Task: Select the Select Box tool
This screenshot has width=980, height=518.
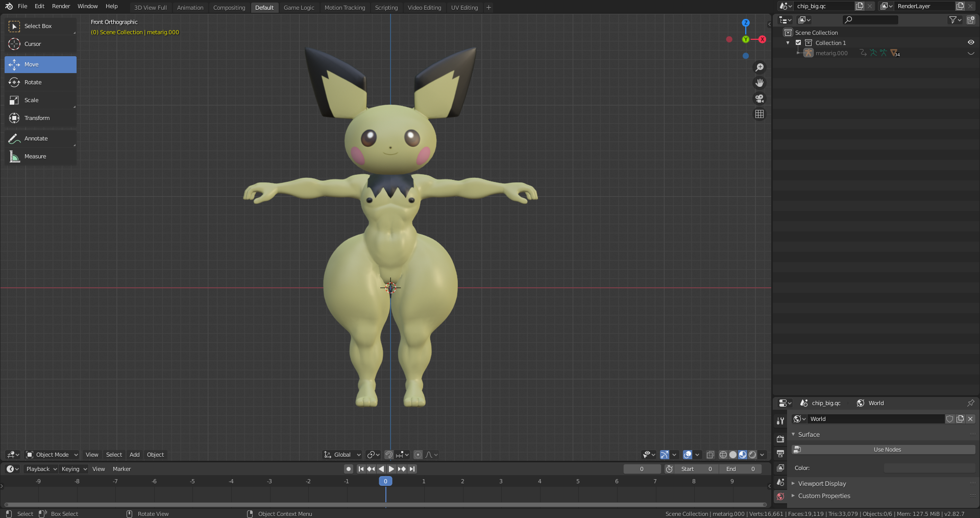Action: 40,26
